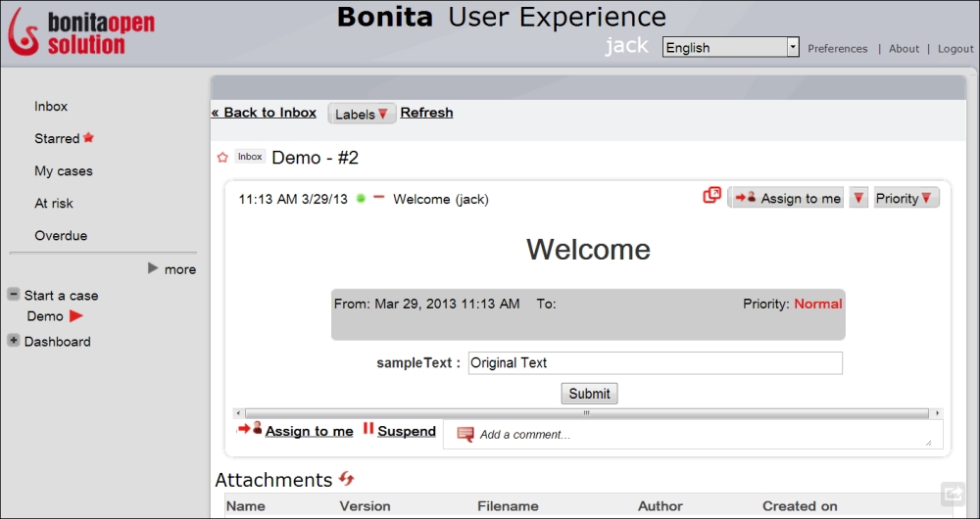Viewport: 980px width, 519px height.
Task: Submit the Welcome form
Action: pos(589,394)
